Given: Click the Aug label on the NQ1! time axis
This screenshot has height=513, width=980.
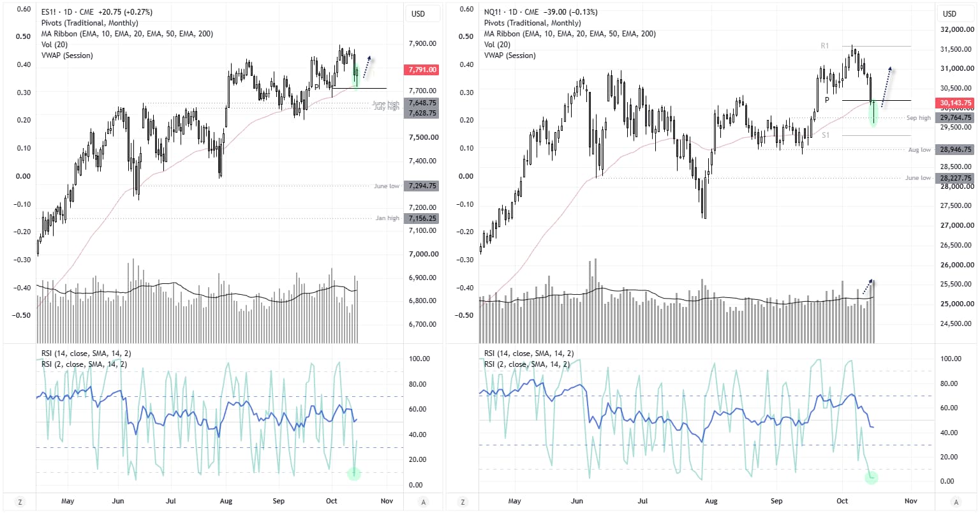Looking at the screenshot, I should pyautogui.click(x=711, y=502).
